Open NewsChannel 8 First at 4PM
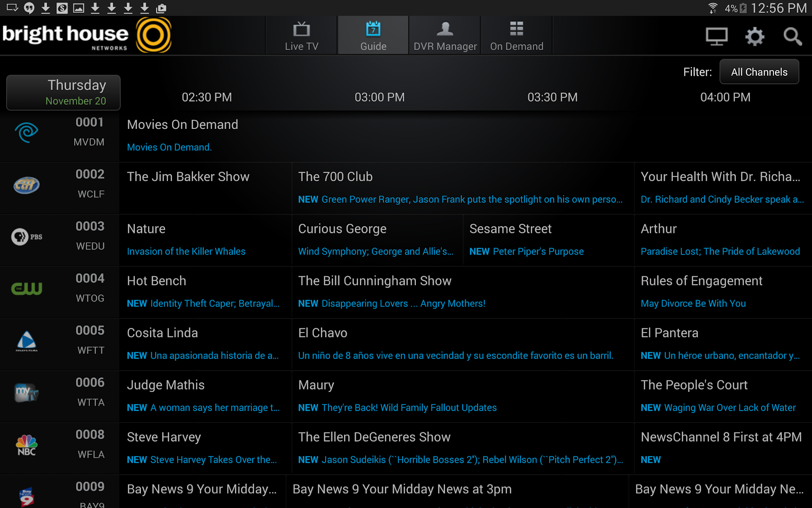The height and width of the screenshot is (508, 812). (x=723, y=449)
